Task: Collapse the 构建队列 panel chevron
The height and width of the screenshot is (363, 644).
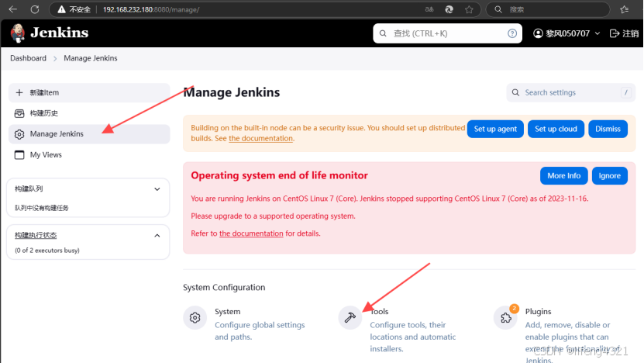Action: point(157,189)
